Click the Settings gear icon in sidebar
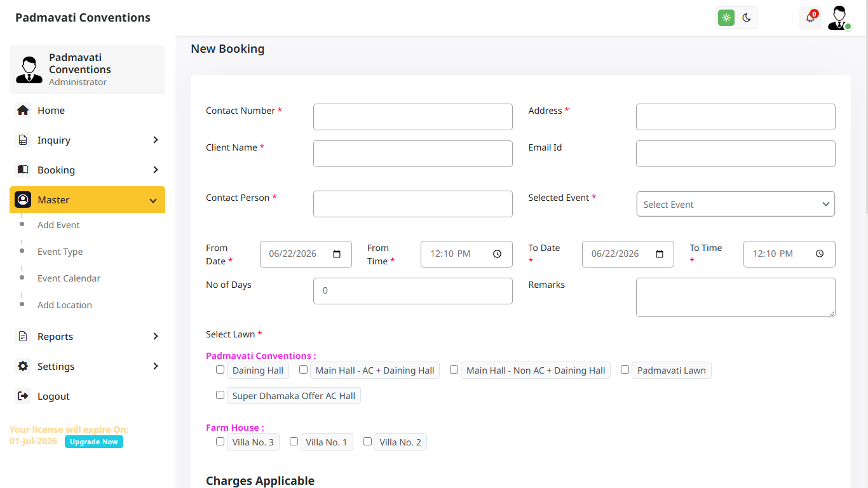Image resolution: width=868 pixels, height=488 pixels. tap(23, 366)
